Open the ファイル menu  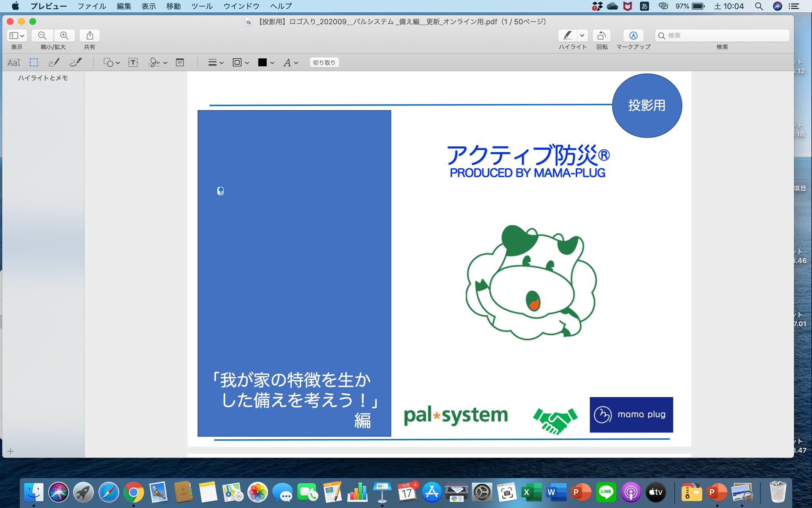coord(92,6)
